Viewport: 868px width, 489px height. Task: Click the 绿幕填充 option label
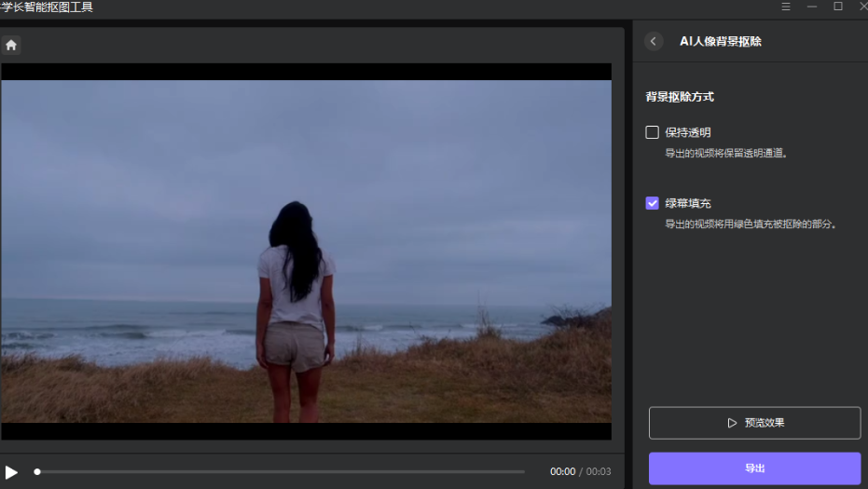(688, 203)
